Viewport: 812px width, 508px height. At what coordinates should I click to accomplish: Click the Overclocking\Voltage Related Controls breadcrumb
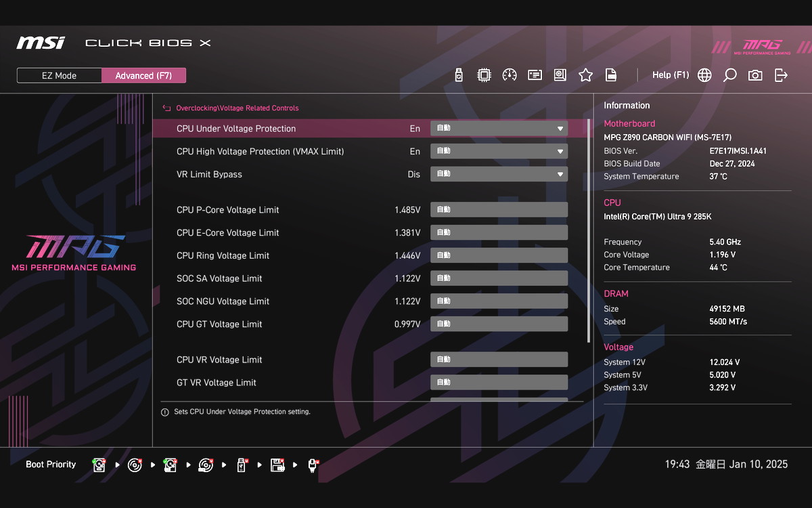(x=237, y=108)
